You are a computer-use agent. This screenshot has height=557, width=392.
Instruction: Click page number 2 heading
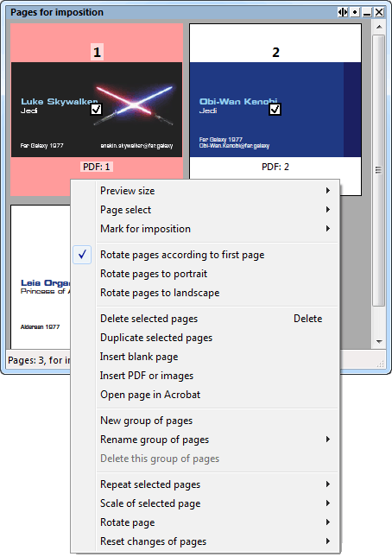(276, 52)
